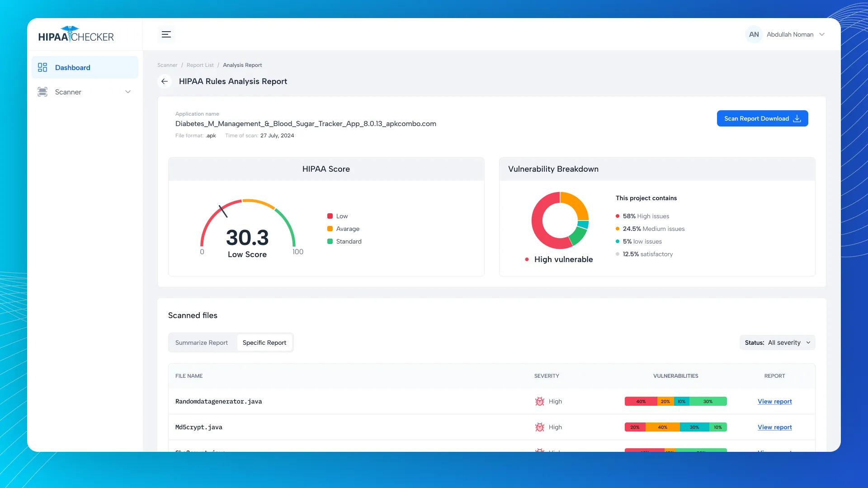The width and height of the screenshot is (868, 488).
Task: Click the 12.5% satisfactory entry
Action: pos(644,254)
